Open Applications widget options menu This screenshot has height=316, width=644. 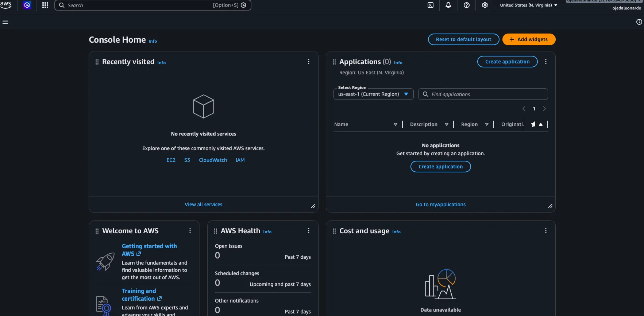546,62
